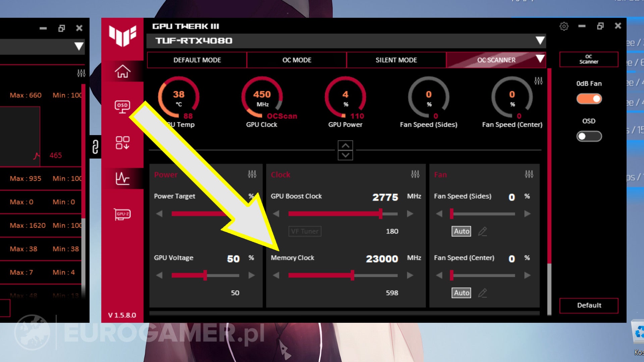Viewport: 644px width, 362px height.
Task: Launch GPU-Z from the sidebar
Action: click(x=122, y=214)
